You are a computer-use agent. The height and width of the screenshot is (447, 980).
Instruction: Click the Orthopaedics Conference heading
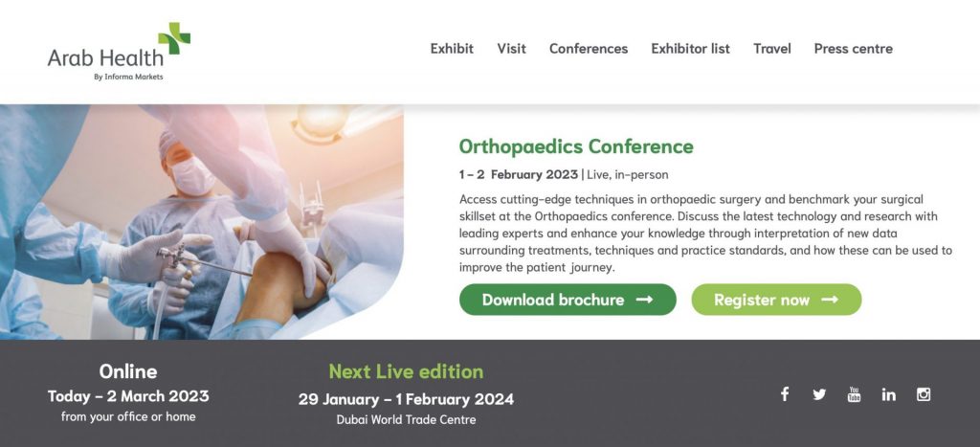coord(576,146)
